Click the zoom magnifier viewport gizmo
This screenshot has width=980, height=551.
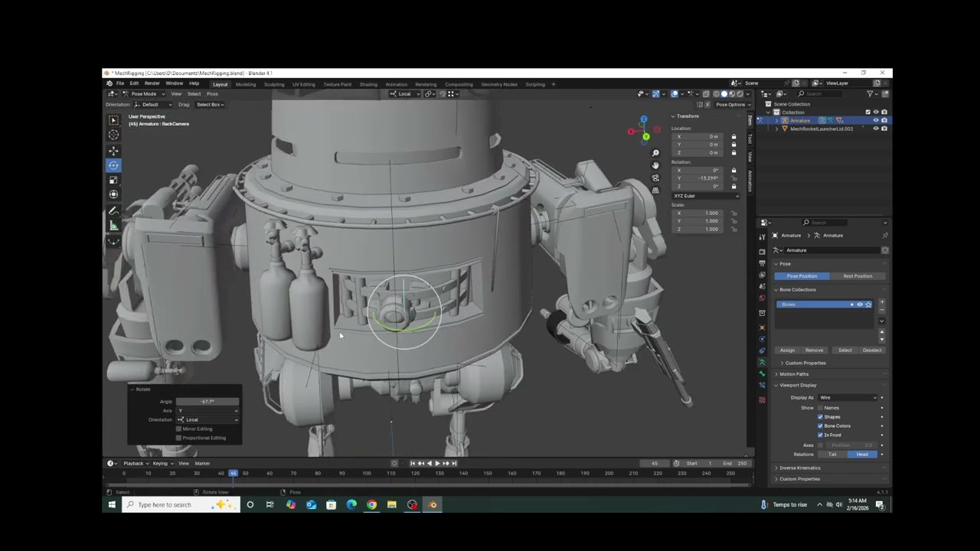(655, 153)
